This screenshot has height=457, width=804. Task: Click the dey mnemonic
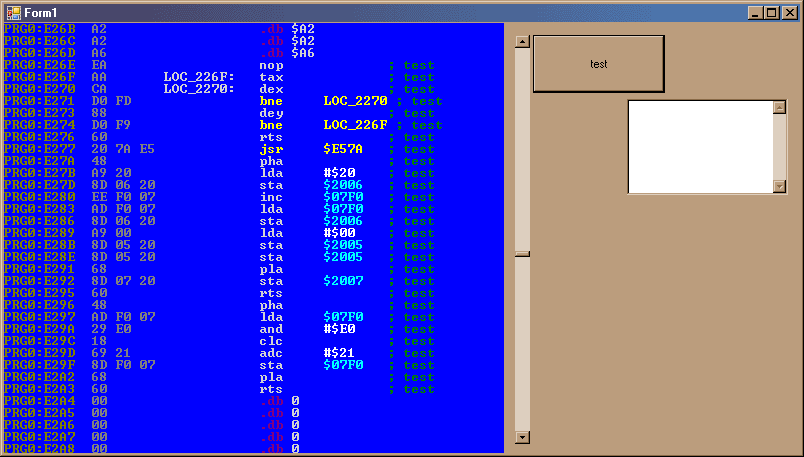click(271, 113)
